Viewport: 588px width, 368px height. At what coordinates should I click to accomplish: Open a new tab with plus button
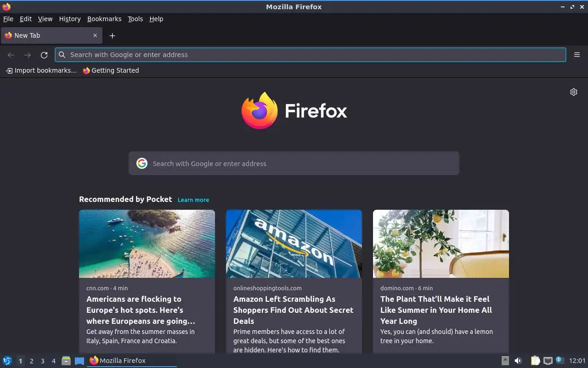click(112, 35)
